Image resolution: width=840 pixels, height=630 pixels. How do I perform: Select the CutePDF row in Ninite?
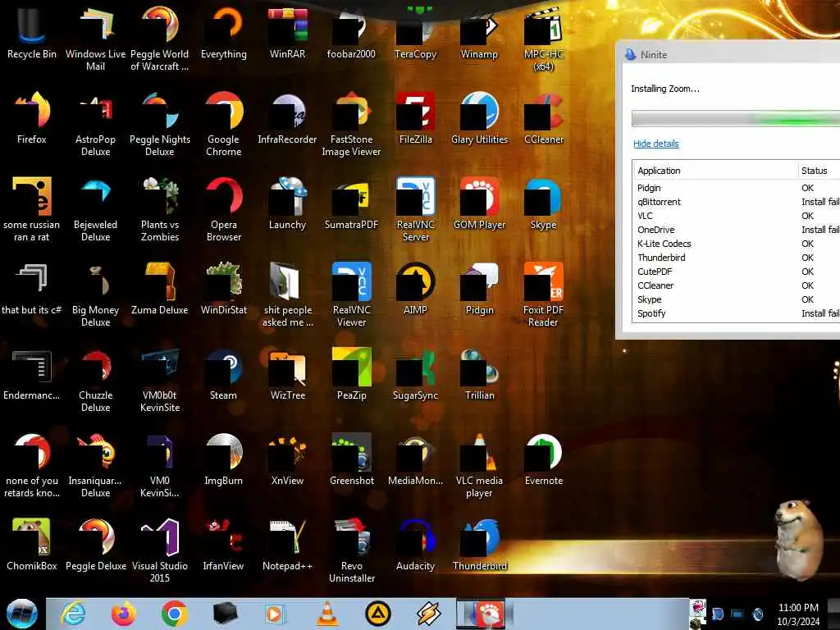point(737,272)
